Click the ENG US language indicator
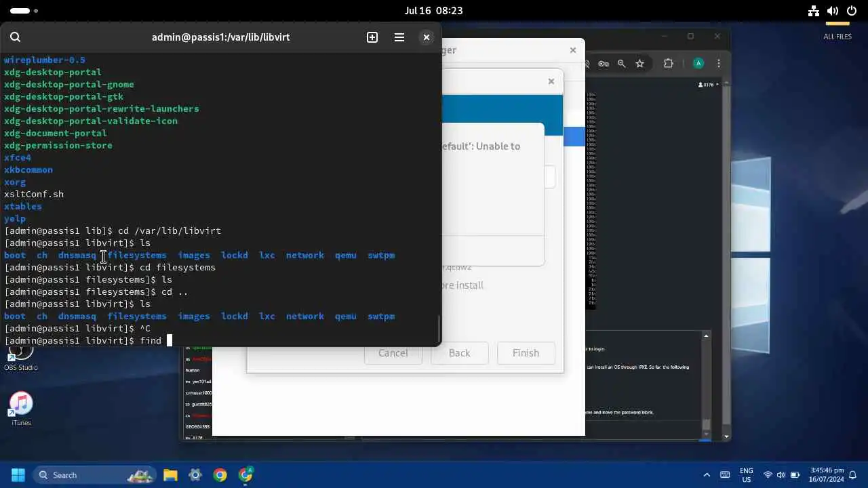The height and width of the screenshot is (488, 868). tap(747, 475)
